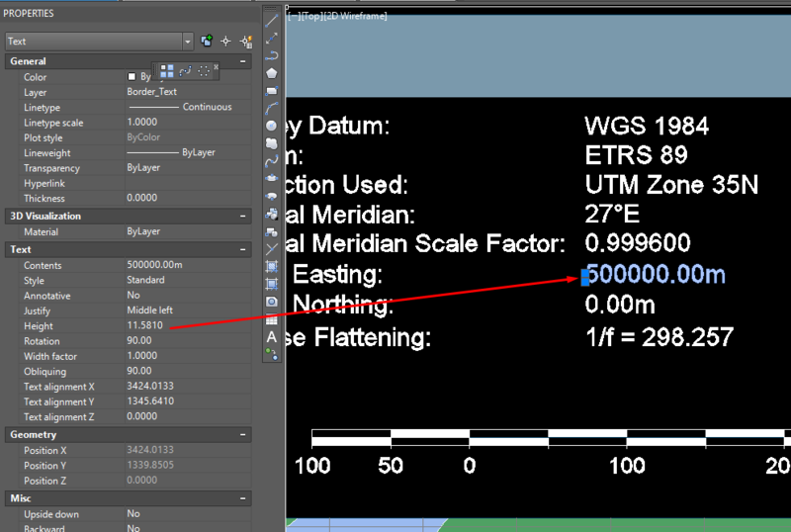Click the Quick Select icon
The height and width of the screenshot is (532, 791).
pyautogui.click(x=244, y=42)
